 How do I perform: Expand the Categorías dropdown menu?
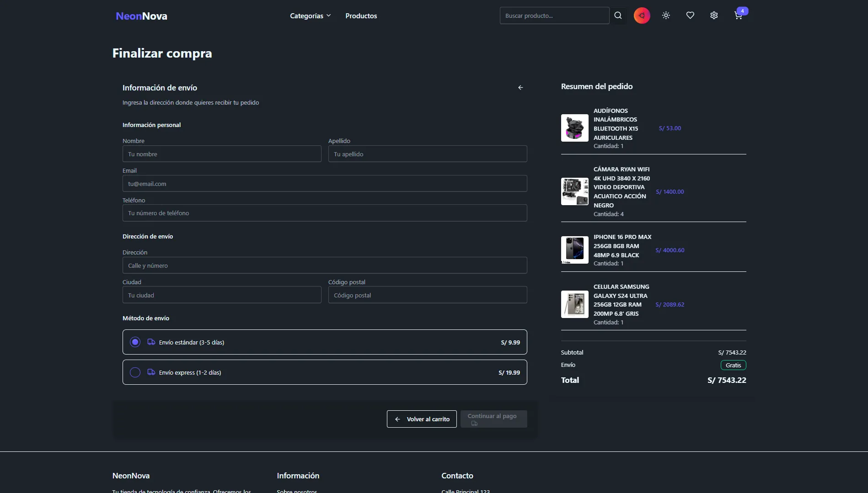pyautogui.click(x=310, y=16)
